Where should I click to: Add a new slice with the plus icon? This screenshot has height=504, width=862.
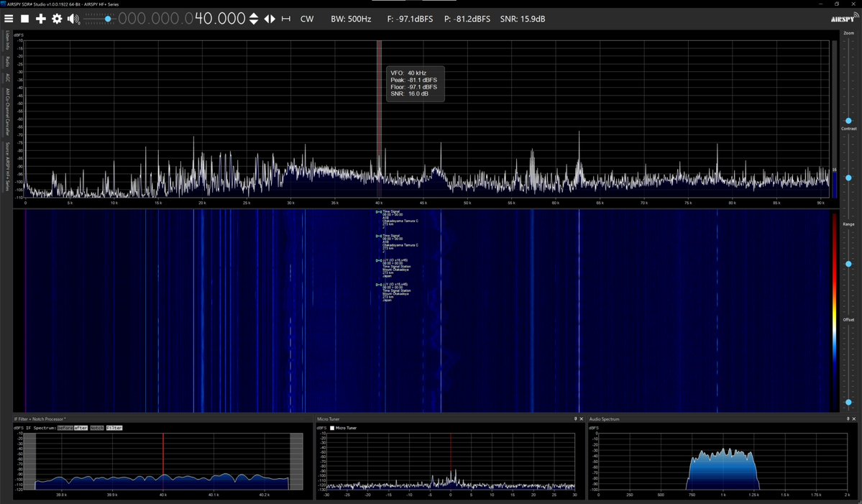[41, 19]
